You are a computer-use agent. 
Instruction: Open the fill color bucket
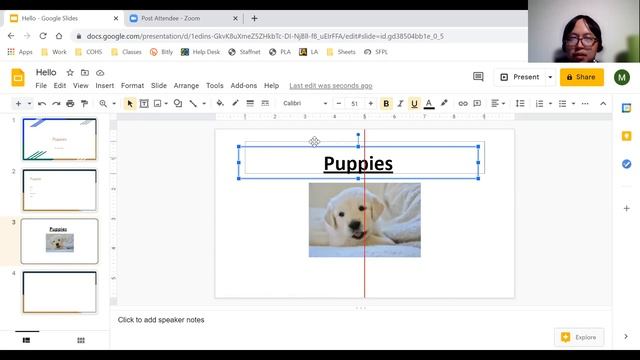220,104
